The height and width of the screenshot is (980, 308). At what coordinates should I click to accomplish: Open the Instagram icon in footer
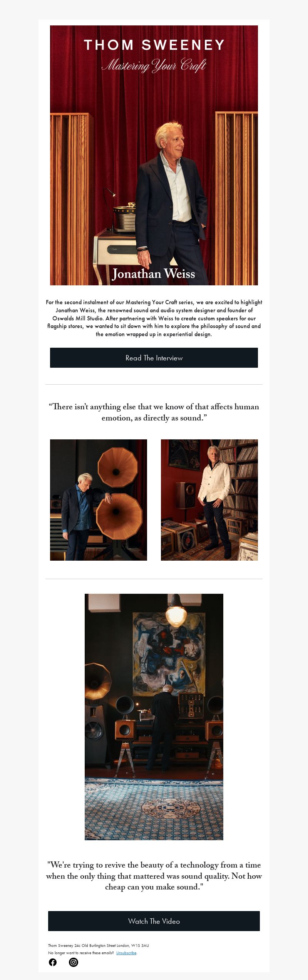point(74,962)
